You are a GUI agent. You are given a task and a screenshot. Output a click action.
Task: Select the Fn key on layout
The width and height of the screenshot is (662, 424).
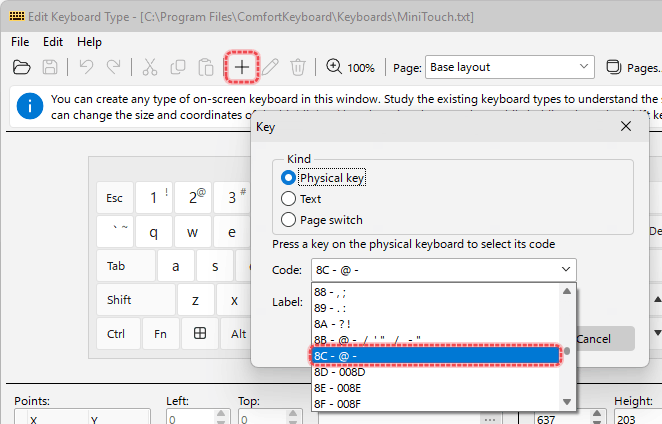tap(160, 334)
